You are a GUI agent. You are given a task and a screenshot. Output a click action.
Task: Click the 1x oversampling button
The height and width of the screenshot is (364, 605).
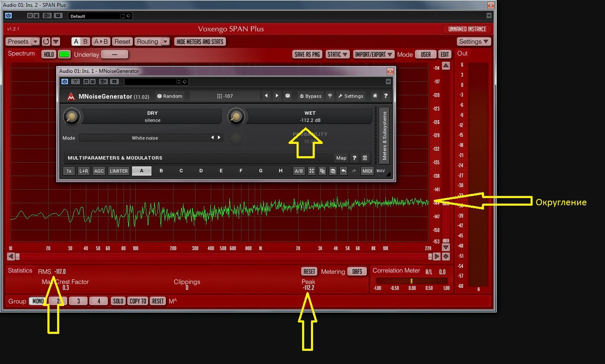coord(69,171)
